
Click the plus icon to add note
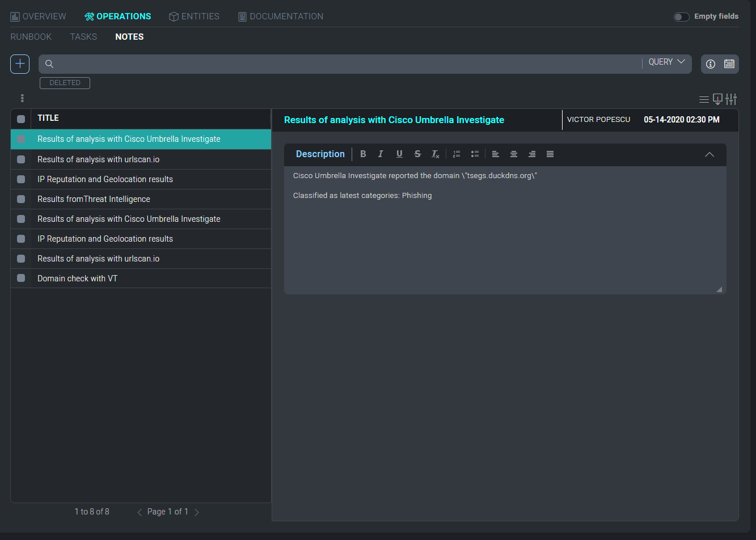20,64
